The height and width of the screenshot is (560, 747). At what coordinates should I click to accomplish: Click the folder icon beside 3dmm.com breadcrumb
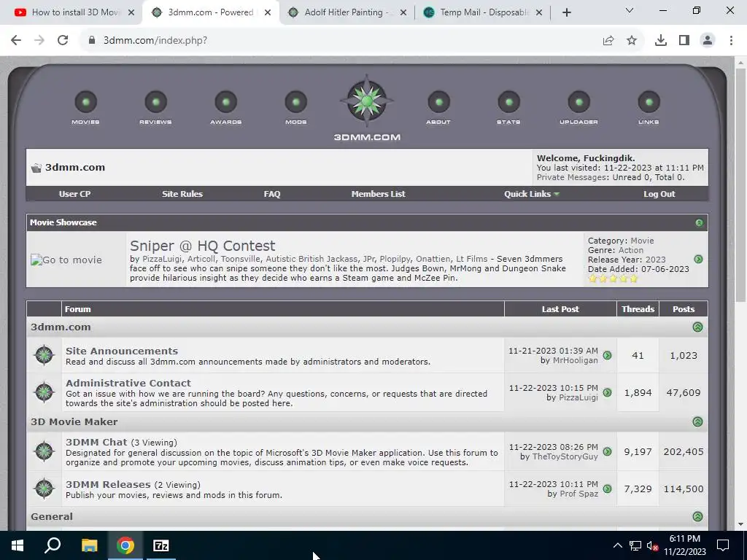click(x=36, y=168)
